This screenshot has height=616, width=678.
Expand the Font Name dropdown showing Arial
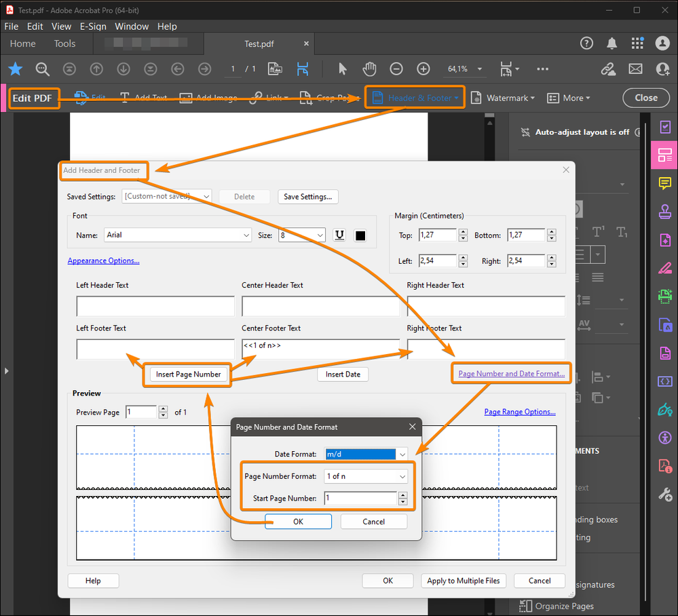(x=246, y=235)
